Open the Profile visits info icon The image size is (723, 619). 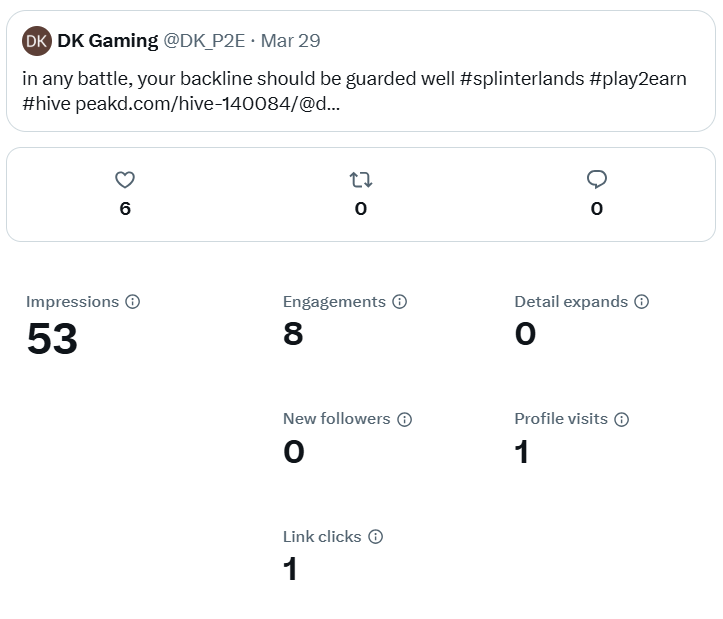pos(622,419)
